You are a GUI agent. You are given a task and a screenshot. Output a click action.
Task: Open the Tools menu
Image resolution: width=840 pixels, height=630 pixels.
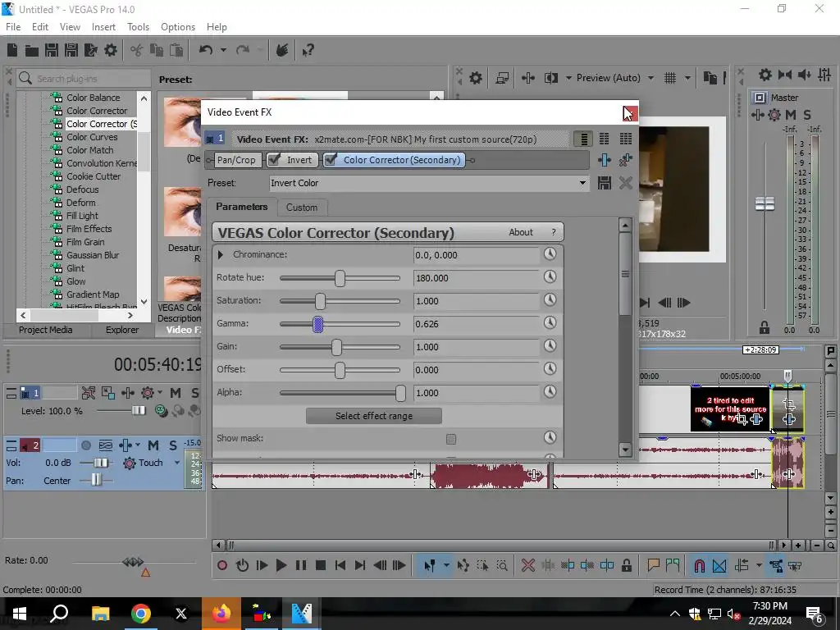point(138,27)
